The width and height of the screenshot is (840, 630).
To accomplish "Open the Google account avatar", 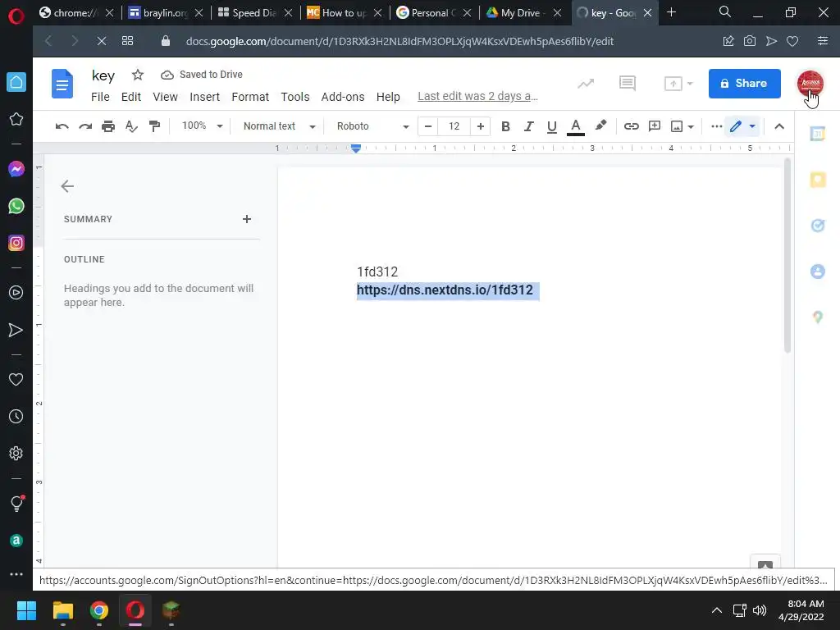I will (x=810, y=84).
